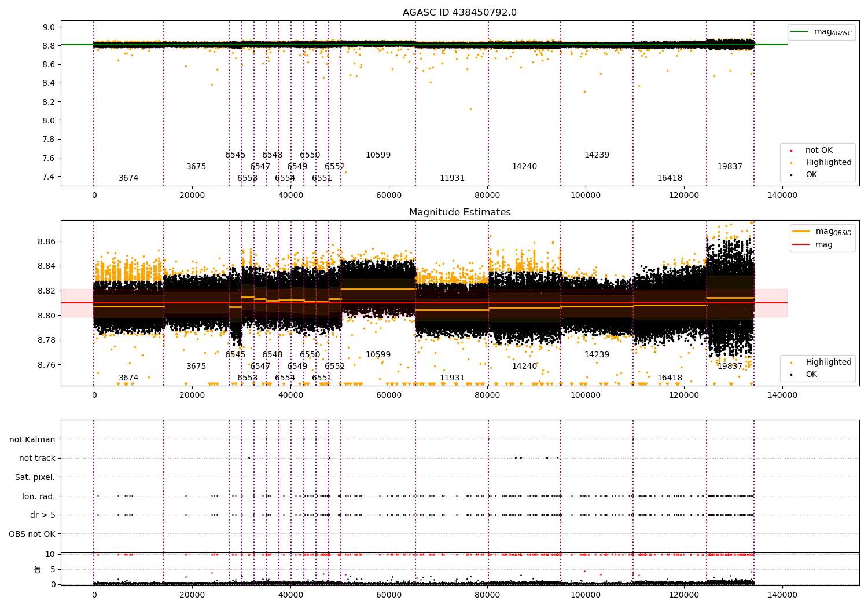Click obsid label 6552 in Magnitude Estimates plot
This screenshot has height=608, width=868.
335,367
